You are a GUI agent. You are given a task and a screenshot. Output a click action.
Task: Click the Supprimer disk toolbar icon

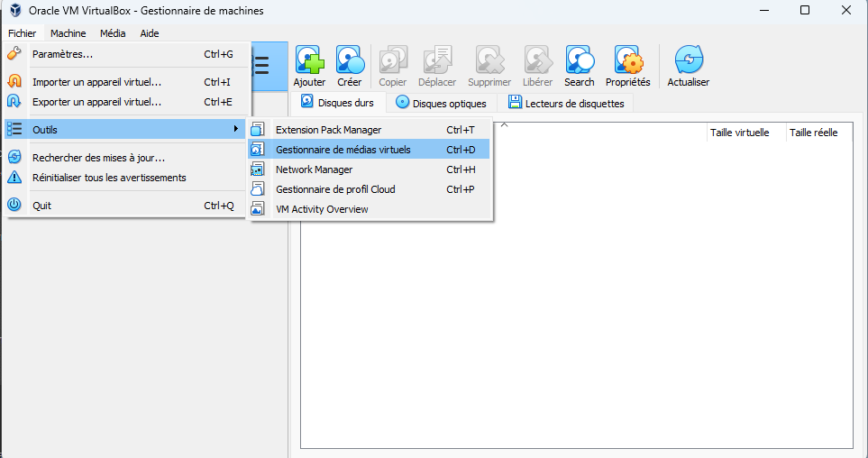490,60
